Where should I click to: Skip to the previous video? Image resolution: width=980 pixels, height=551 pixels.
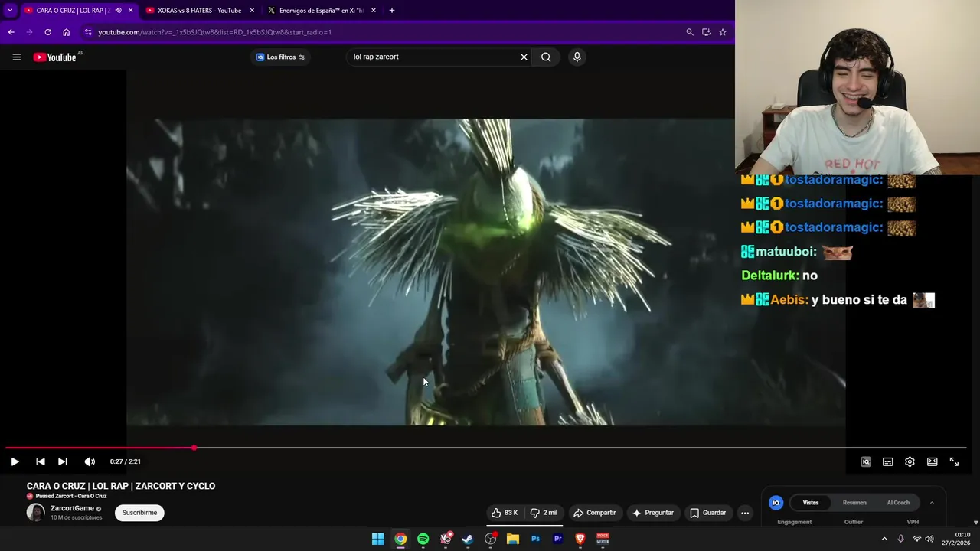41,461
